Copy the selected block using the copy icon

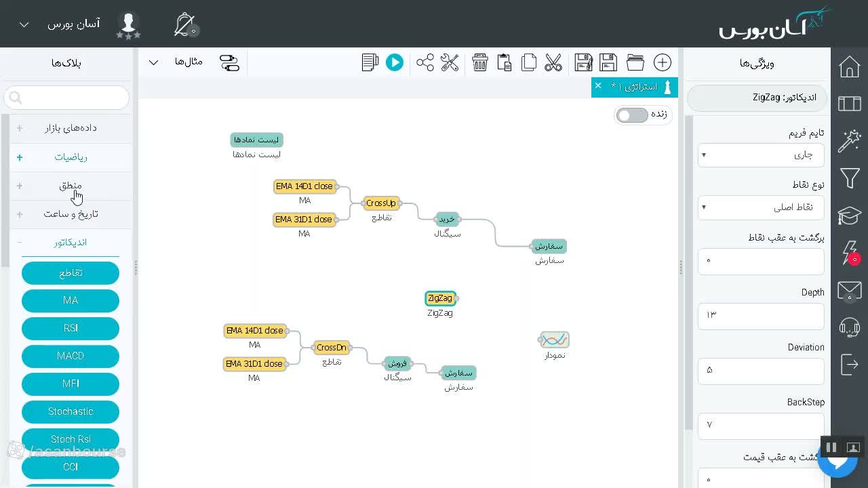click(x=529, y=63)
